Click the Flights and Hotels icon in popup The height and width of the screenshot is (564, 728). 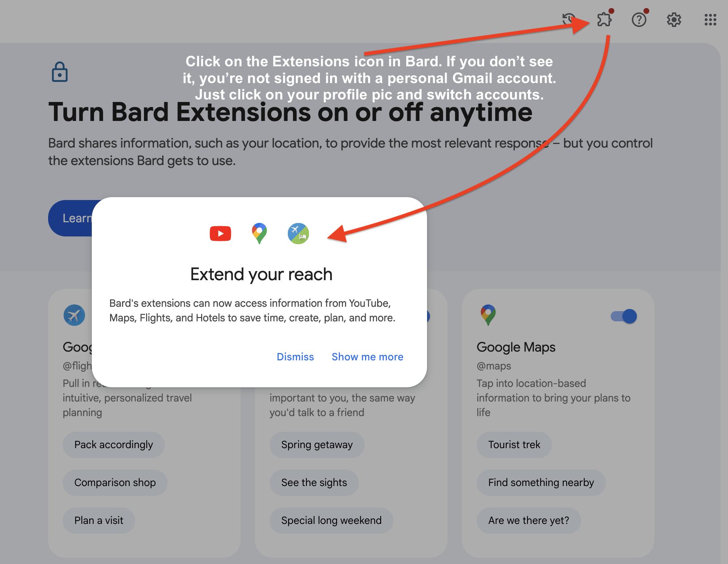click(299, 233)
